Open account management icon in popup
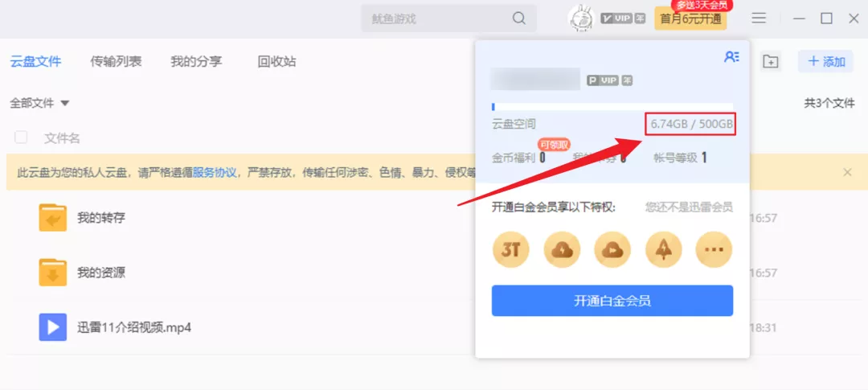The width and height of the screenshot is (868, 390). click(x=732, y=56)
